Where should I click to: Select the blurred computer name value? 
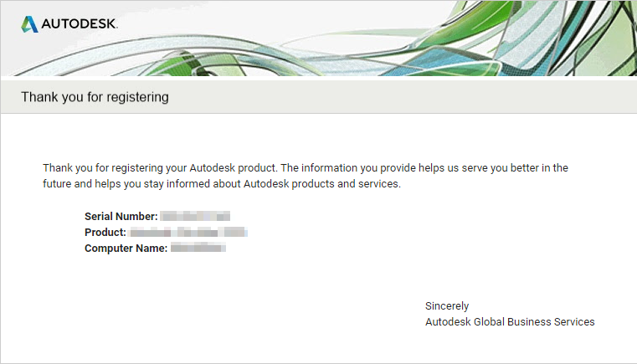pos(198,249)
